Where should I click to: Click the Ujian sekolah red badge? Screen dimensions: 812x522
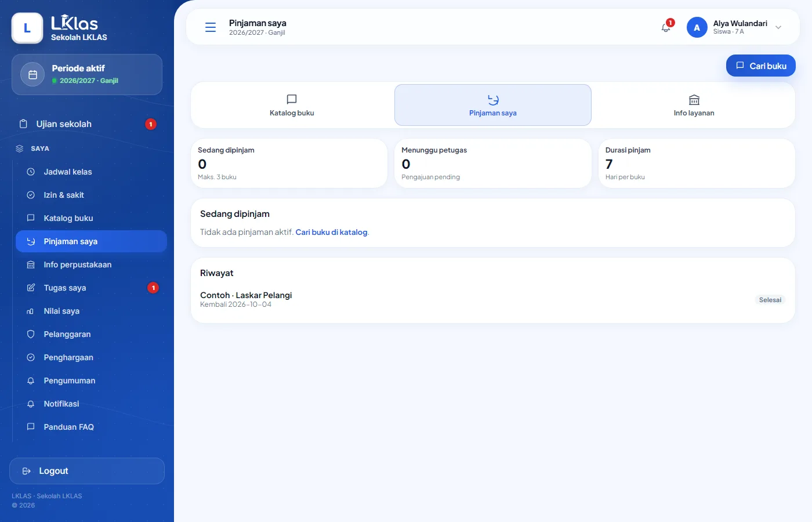click(x=151, y=124)
